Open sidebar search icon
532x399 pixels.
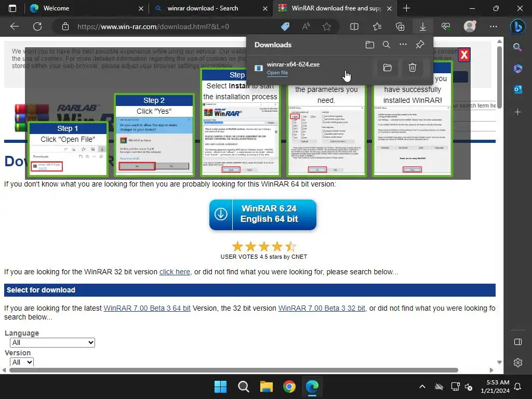517,47
